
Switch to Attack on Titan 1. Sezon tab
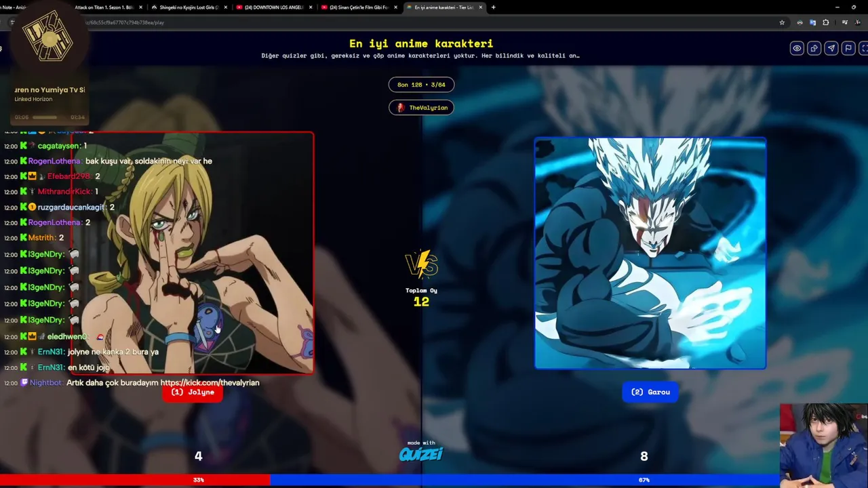tap(105, 7)
